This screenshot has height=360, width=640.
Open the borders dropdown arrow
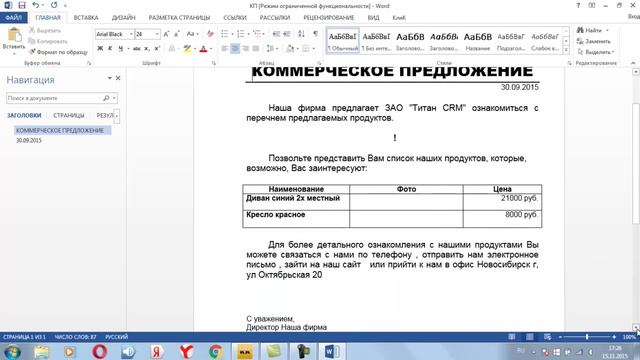pyautogui.click(x=313, y=49)
